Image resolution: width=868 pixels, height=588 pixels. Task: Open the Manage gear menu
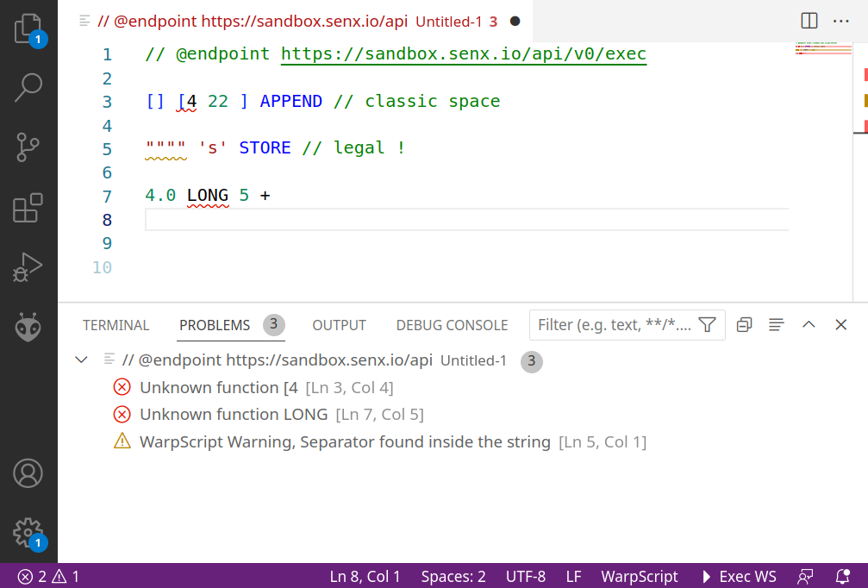(28, 533)
